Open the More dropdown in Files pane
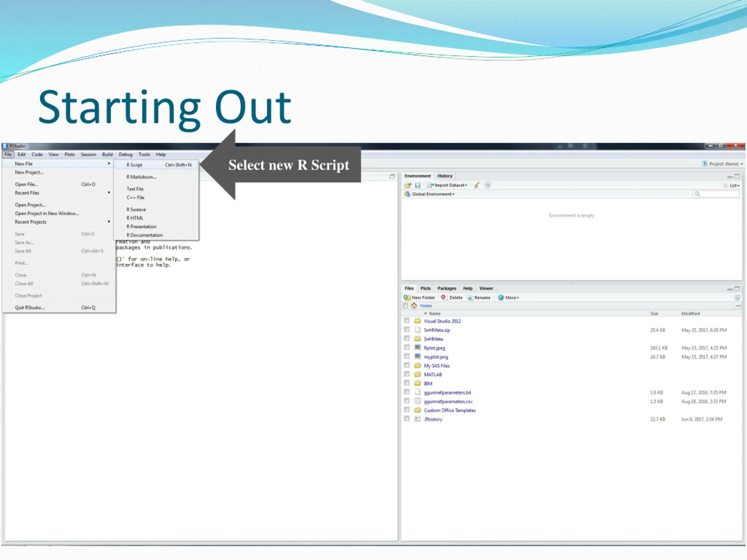747x560 pixels. pyautogui.click(x=508, y=298)
